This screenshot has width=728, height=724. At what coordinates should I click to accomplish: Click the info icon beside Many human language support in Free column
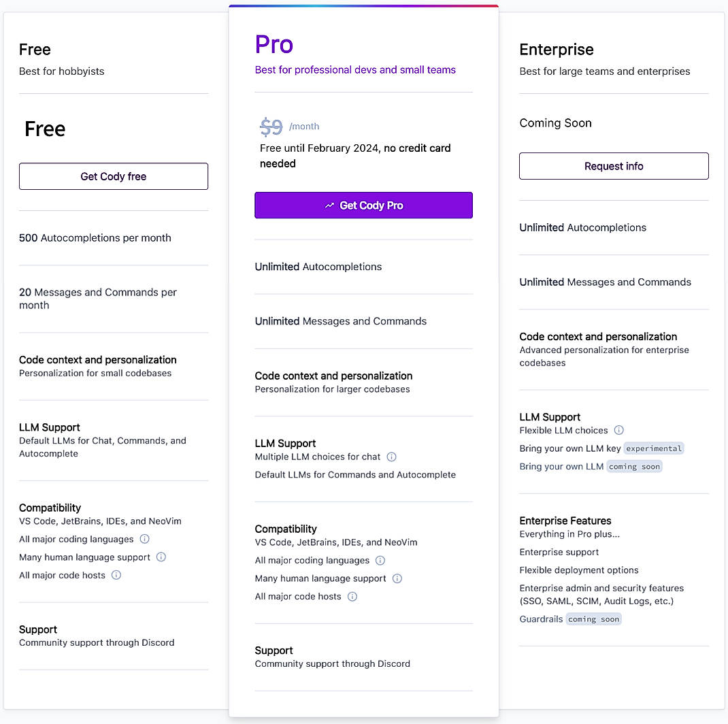(161, 557)
